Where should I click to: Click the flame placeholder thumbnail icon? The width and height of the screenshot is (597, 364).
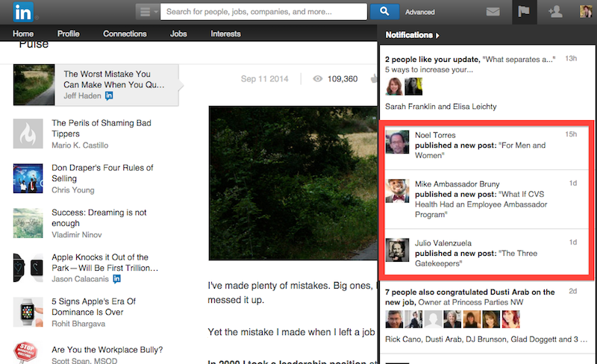point(28,134)
